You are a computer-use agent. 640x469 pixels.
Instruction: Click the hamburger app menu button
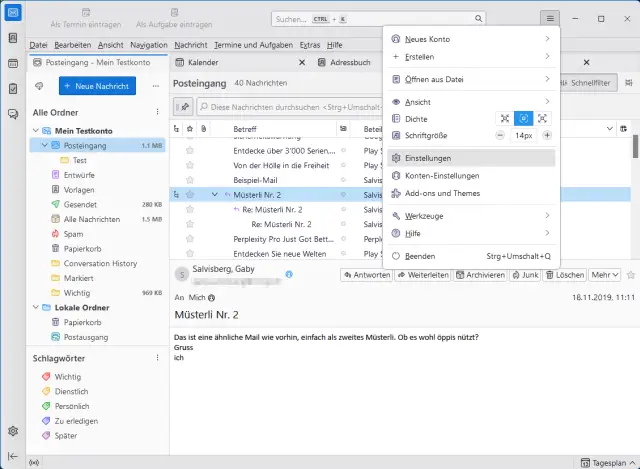click(x=549, y=18)
